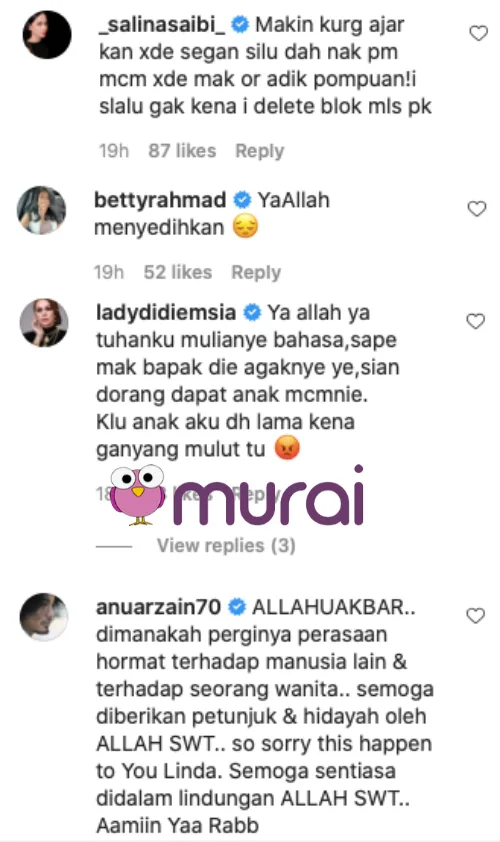Viewport: 500px width, 842px height.
Task: Show who gave 52 likes
Action: [178, 272]
